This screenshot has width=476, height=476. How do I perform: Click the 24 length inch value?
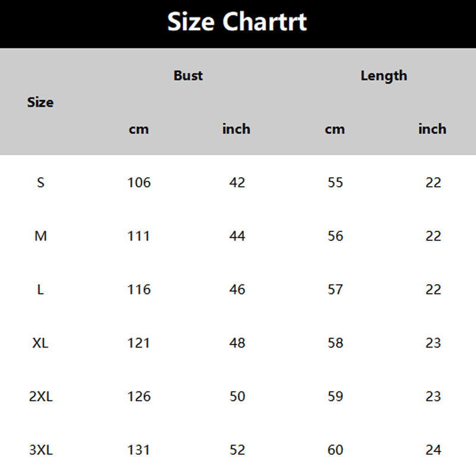tap(433, 450)
